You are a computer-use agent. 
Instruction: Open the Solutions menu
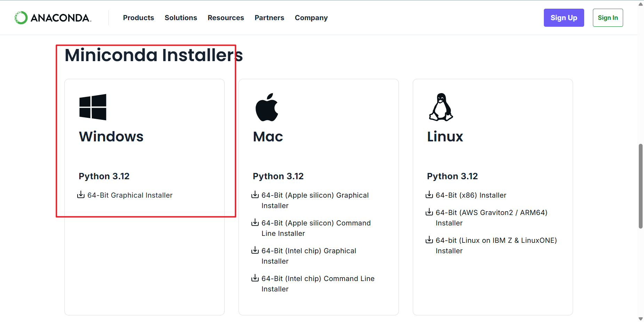tap(181, 18)
